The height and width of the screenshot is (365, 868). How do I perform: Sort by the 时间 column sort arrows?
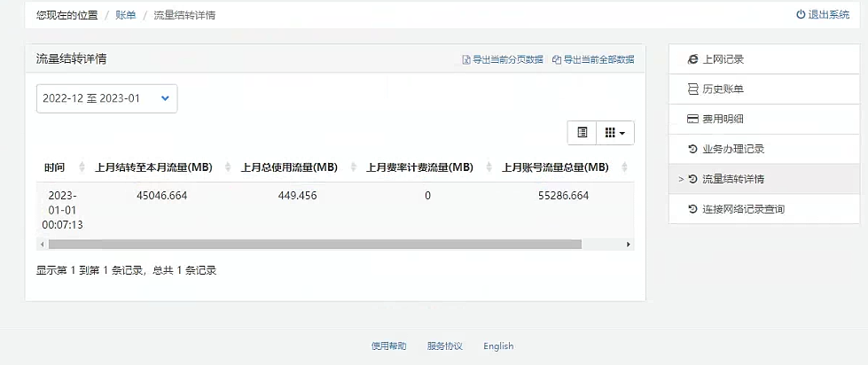pyautogui.click(x=82, y=167)
